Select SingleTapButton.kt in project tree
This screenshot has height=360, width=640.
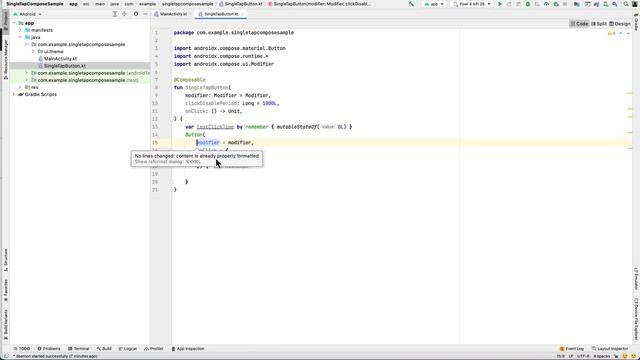(x=65, y=66)
